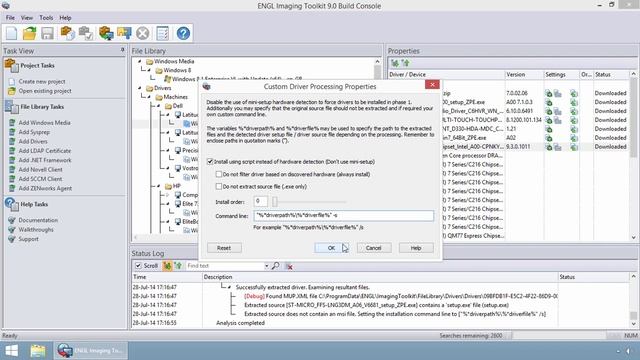The image size is (640, 360).
Task: Click the Description column header in Status Log
Action: tap(380, 277)
